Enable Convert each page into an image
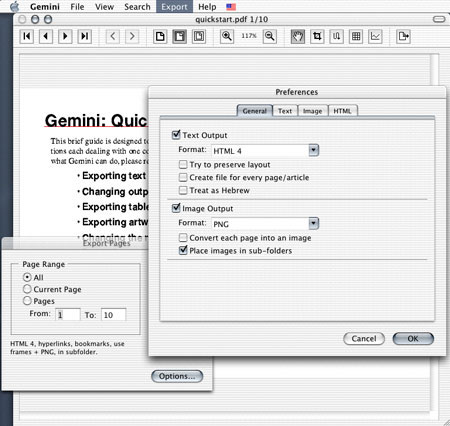 click(183, 238)
